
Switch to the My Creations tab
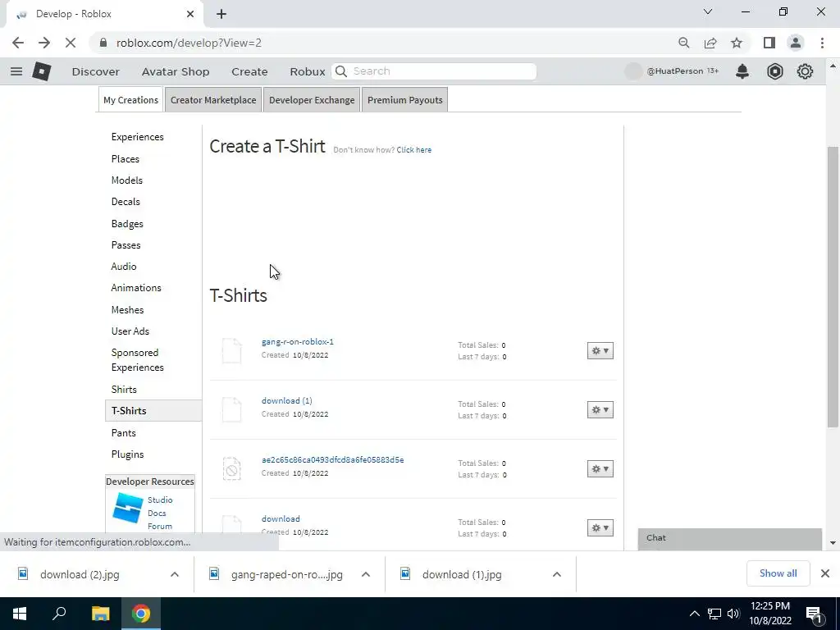pos(130,100)
